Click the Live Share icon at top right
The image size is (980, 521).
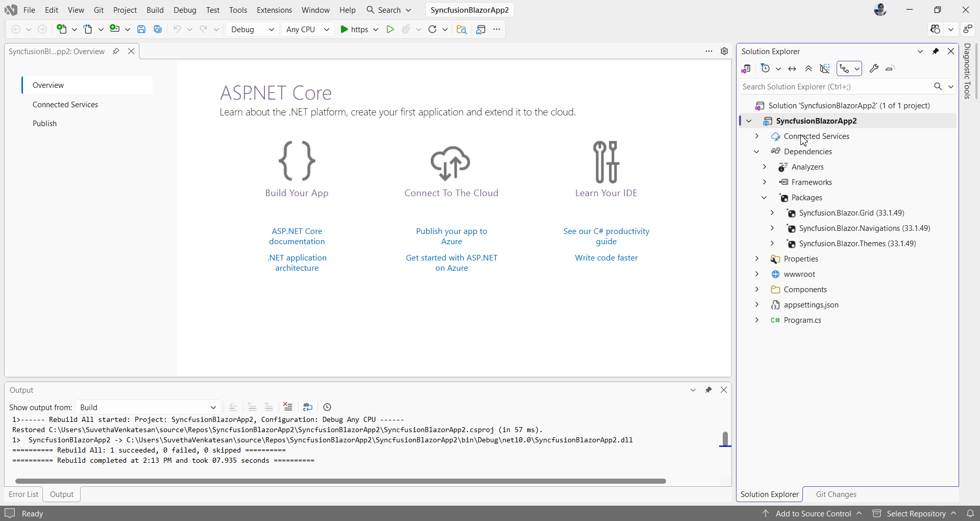point(968,29)
